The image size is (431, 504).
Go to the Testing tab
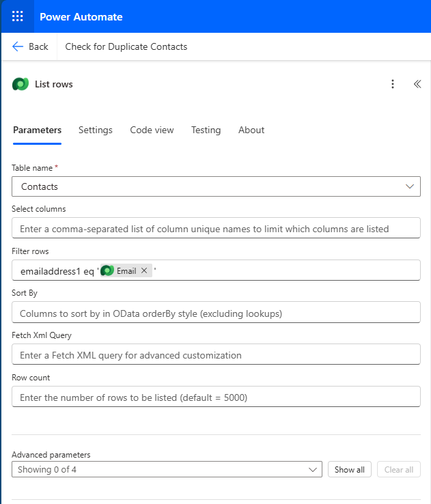(206, 130)
